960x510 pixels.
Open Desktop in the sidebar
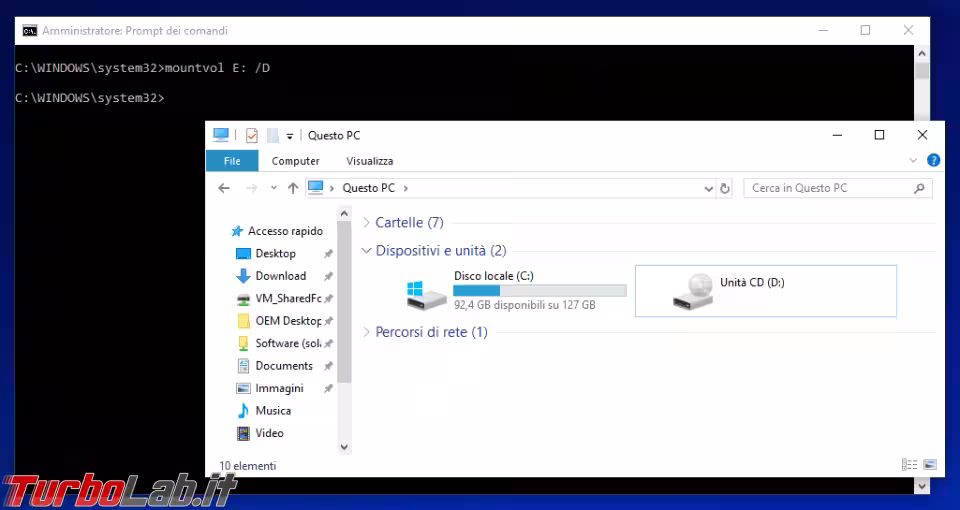[x=276, y=253]
